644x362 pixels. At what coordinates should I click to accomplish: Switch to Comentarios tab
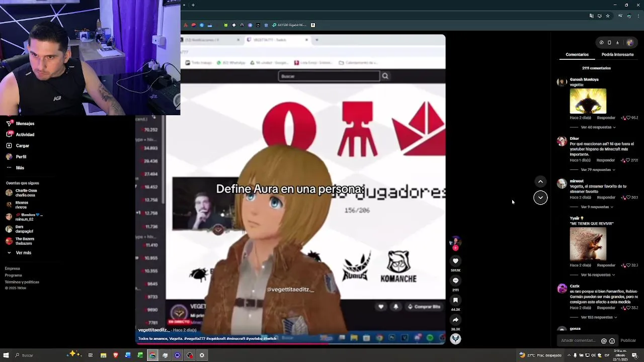pos(577,54)
